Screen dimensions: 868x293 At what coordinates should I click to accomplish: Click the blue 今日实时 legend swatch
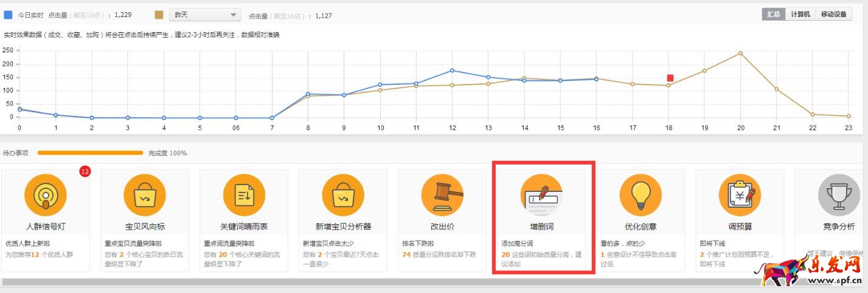point(9,15)
